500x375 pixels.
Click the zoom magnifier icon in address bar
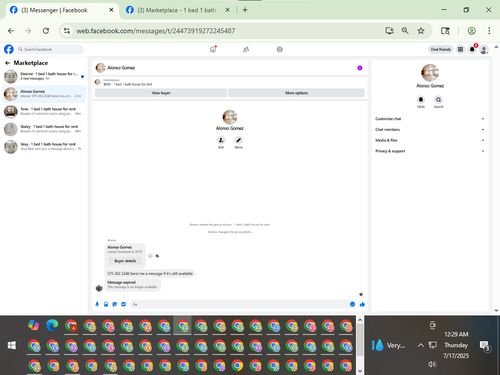(x=405, y=31)
